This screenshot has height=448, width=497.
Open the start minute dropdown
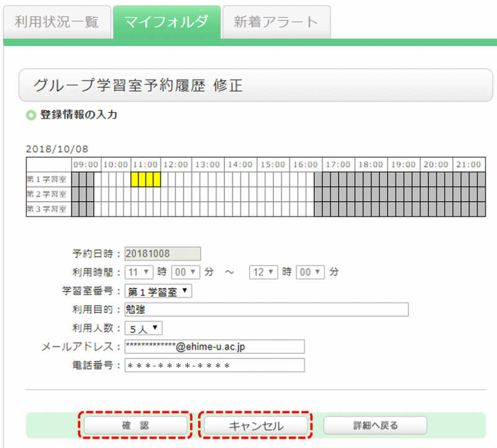(186, 272)
